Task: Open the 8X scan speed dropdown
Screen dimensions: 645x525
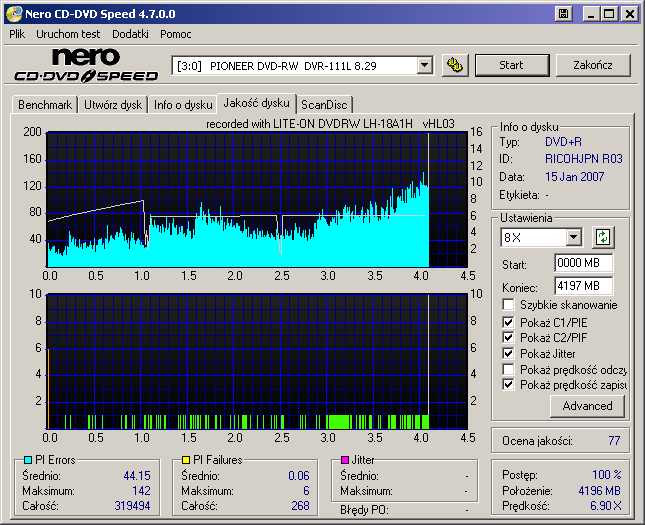Action: point(573,237)
